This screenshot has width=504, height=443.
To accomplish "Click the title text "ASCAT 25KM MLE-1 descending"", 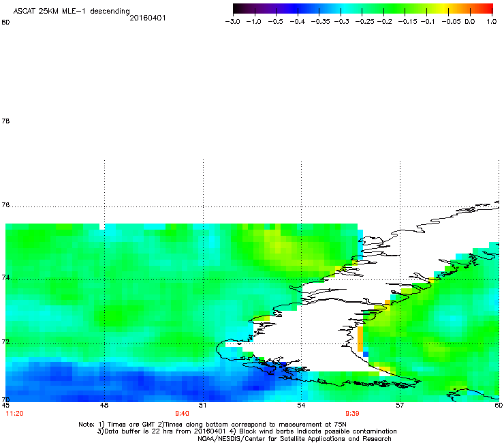I will 72,12.
